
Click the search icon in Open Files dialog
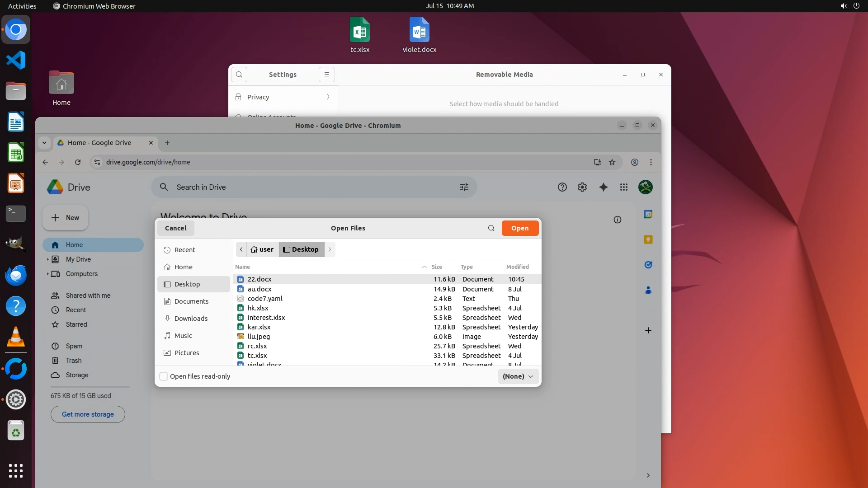491,228
